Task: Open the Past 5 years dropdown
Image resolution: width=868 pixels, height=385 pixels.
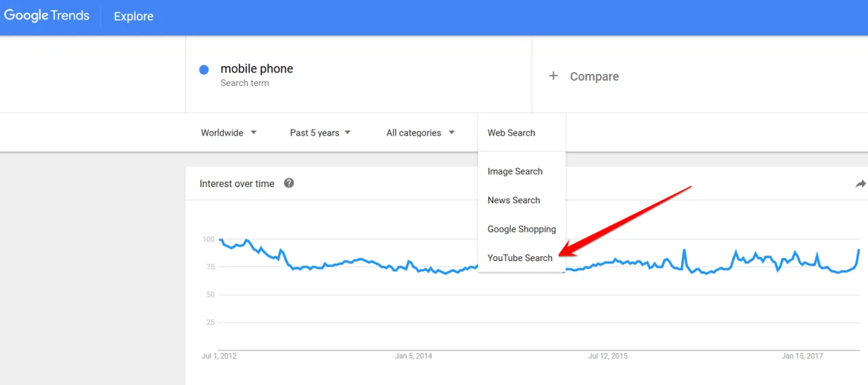Action: (320, 133)
